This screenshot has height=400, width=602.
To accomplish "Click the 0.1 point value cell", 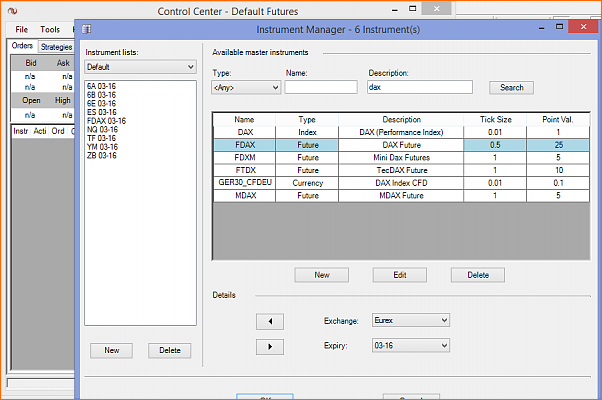I will pyautogui.click(x=558, y=183).
